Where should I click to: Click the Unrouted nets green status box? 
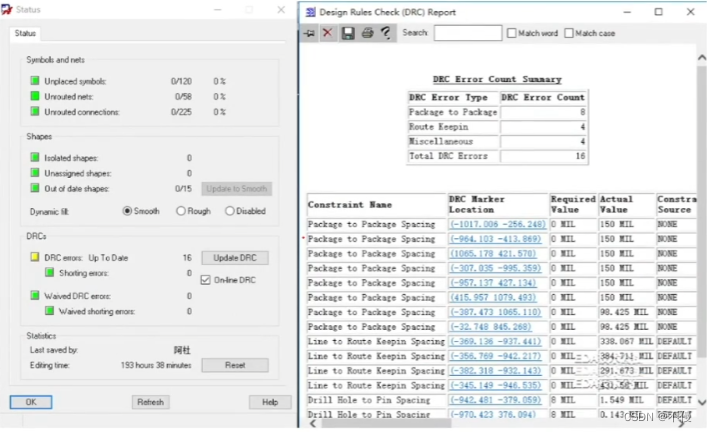click(35, 96)
